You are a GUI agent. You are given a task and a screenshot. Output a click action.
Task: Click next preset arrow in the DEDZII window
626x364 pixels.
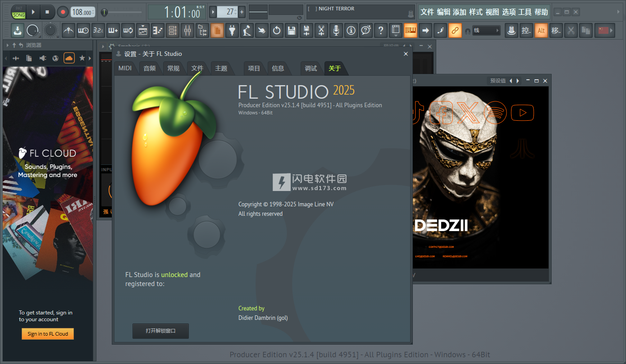(518, 81)
